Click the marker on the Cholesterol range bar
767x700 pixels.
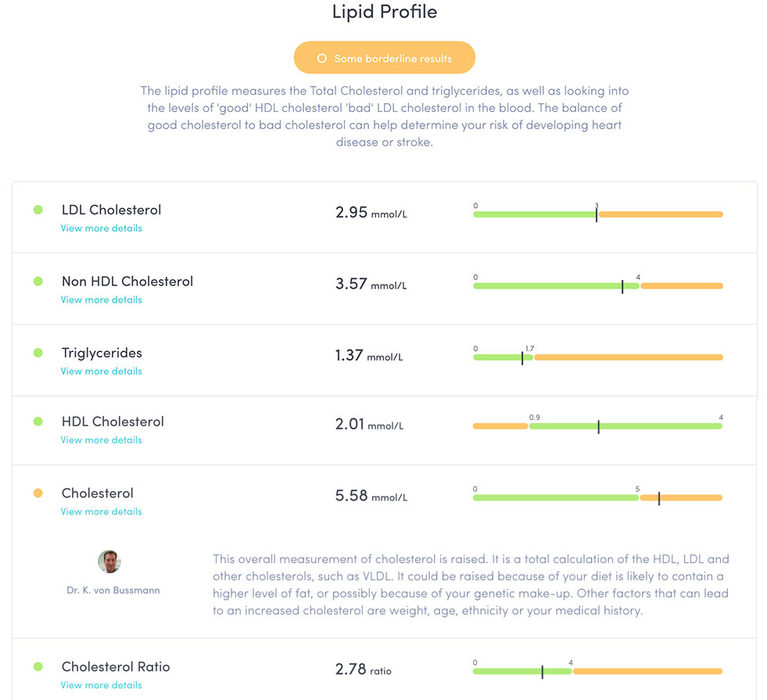pyautogui.click(x=659, y=497)
